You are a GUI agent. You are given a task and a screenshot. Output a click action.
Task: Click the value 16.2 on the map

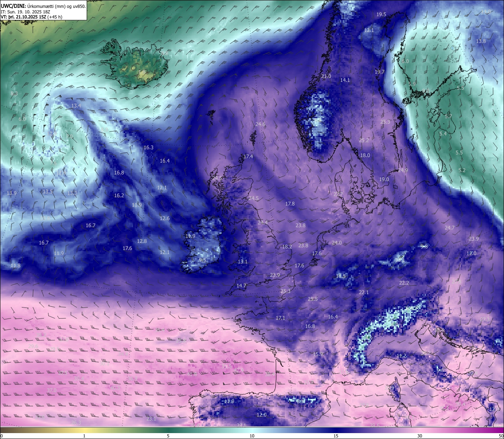[119, 195]
